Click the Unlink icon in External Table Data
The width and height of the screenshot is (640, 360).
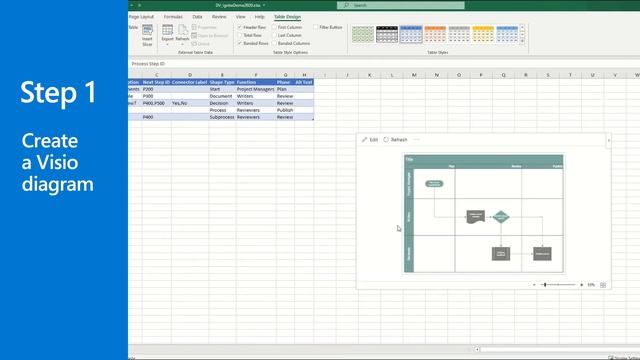(x=194, y=44)
